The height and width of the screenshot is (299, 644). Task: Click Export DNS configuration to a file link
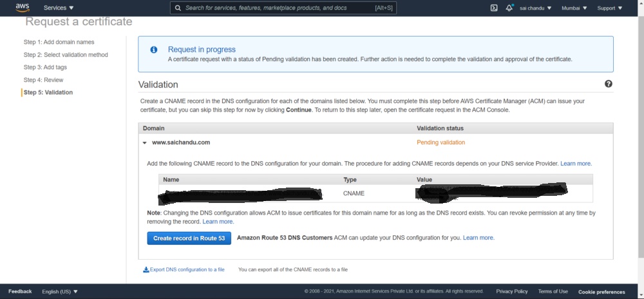point(187,269)
